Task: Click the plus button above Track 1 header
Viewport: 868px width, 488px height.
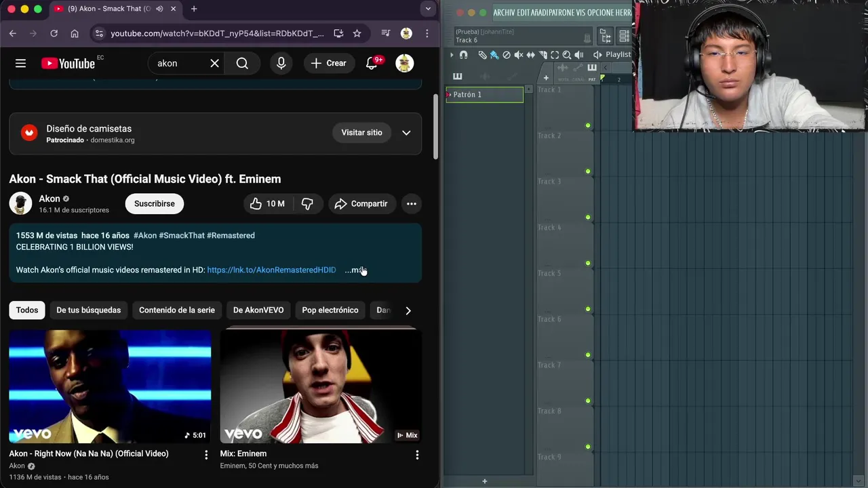Action: pos(546,78)
